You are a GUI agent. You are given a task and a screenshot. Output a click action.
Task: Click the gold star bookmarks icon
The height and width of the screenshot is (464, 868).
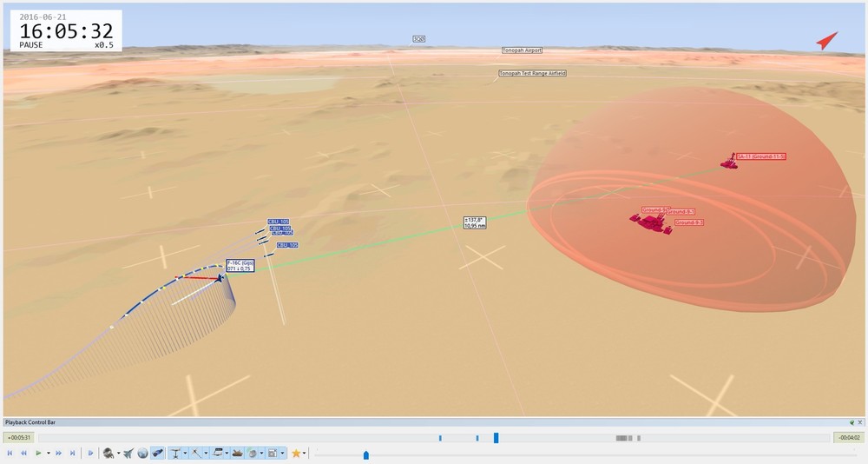[296, 454]
